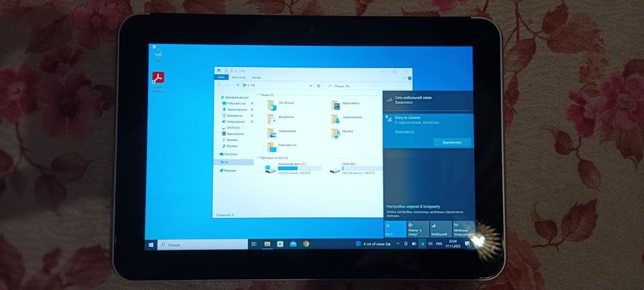The height and width of the screenshot is (290, 644).
Task: Open Explorer help question mark icon
Action: pos(409,77)
